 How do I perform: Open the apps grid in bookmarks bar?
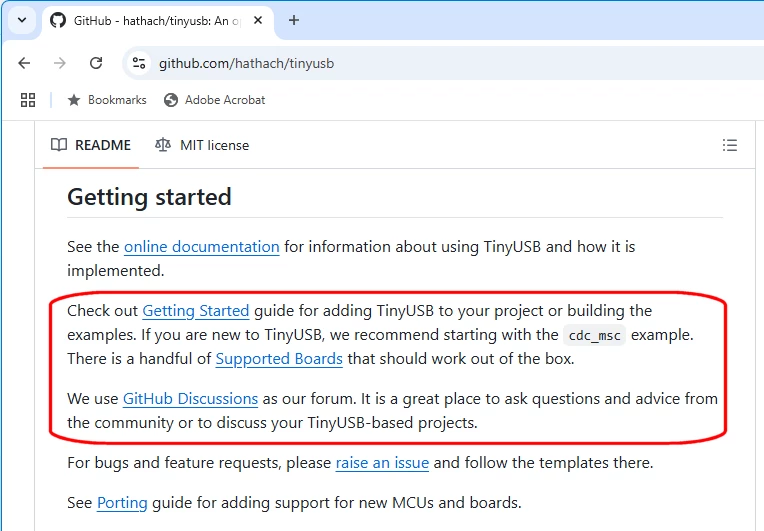pyautogui.click(x=28, y=100)
